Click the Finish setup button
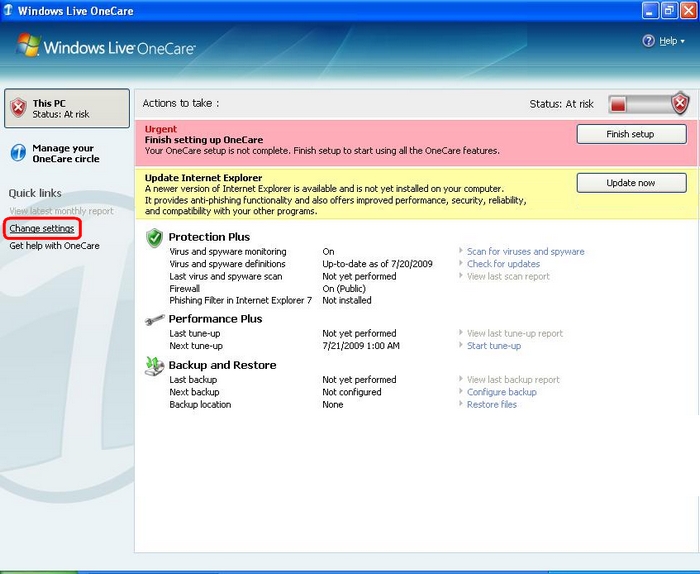This screenshot has height=574, width=700. 631,134
